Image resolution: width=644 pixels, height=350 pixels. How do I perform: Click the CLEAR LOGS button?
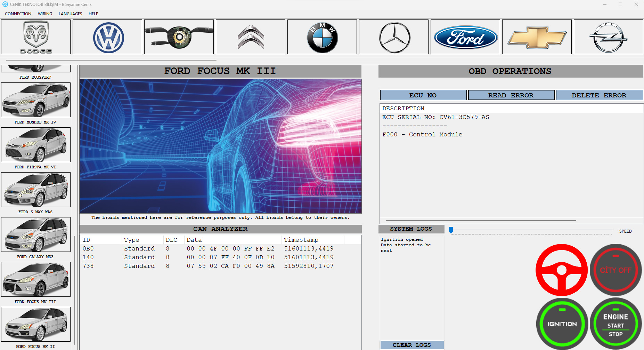tap(411, 345)
